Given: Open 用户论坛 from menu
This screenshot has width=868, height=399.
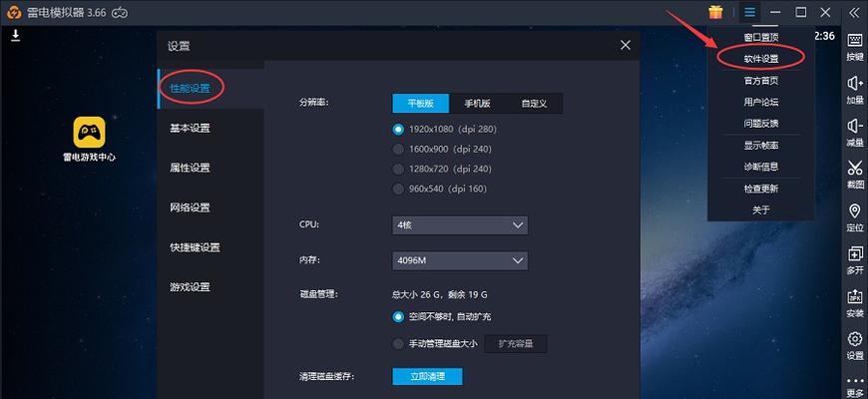Looking at the screenshot, I should click(760, 103).
